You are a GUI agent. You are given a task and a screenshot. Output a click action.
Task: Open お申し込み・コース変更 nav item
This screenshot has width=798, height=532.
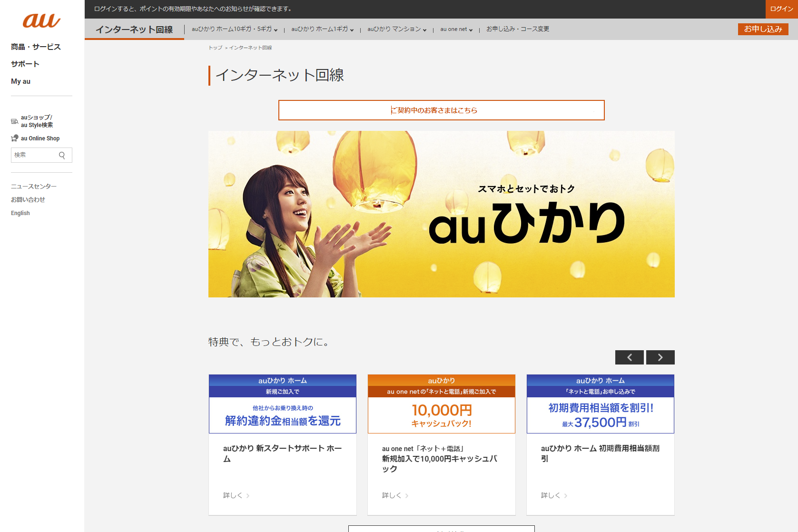518,29
